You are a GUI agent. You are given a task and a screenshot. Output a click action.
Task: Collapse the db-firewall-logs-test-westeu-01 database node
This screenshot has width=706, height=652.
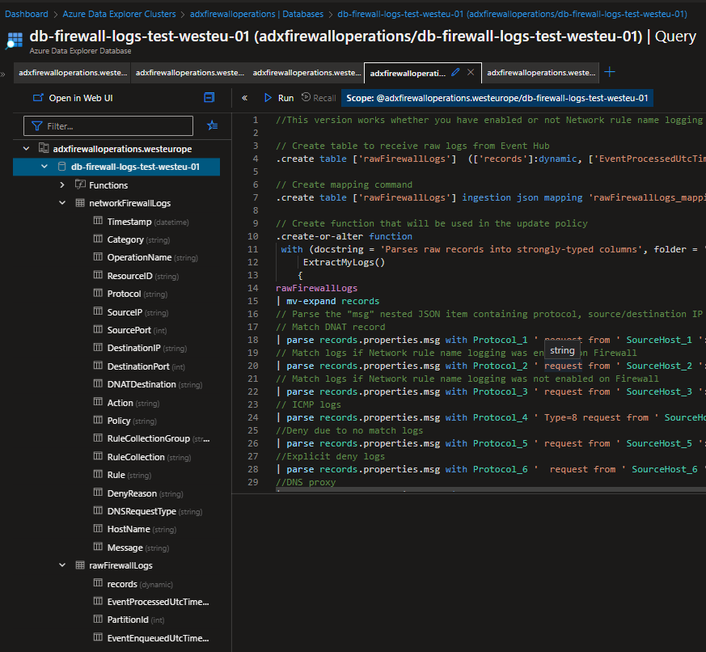(44, 167)
